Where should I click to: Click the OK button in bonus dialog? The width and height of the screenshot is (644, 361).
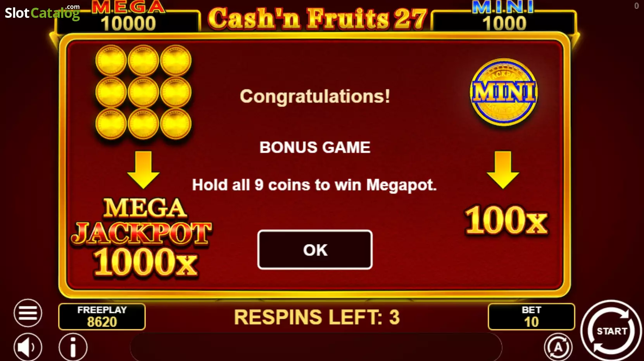point(315,250)
